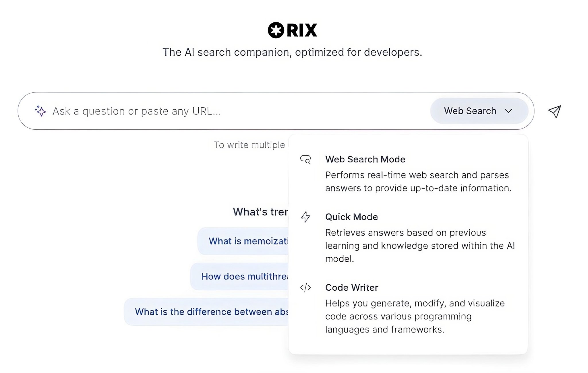Click the 'To write multiple' hint text
This screenshot has height=373, width=588.
249,145
